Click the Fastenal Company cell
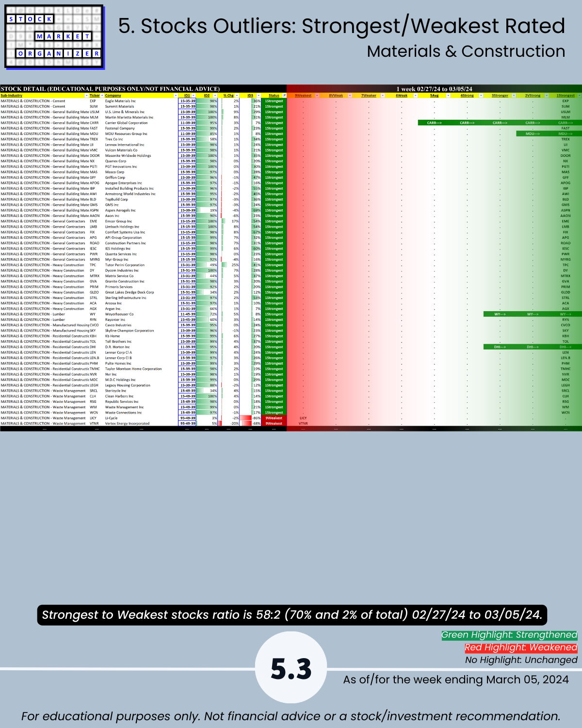This screenshot has height=728, width=582. coord(141,128)
